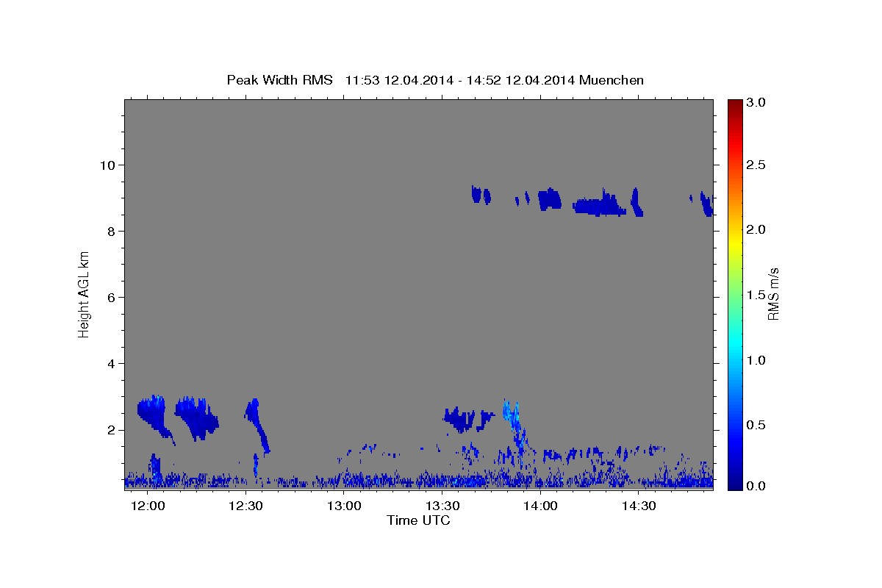Image resolution: width=882 pixels, height=588 pixels.
Task: Click the height axis label '10'
Action: click(109, 165)
